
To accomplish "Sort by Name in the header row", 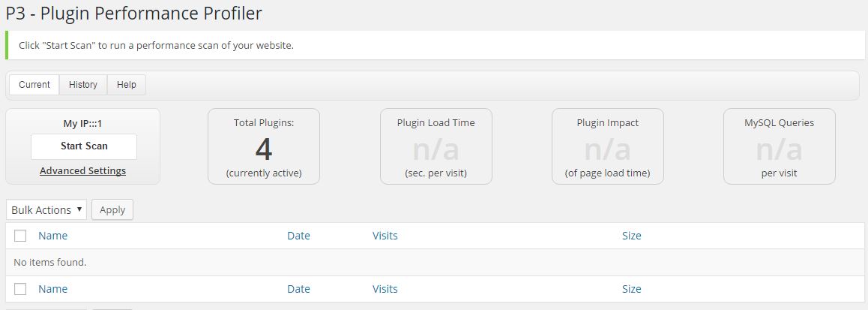I will pos(52,236).
